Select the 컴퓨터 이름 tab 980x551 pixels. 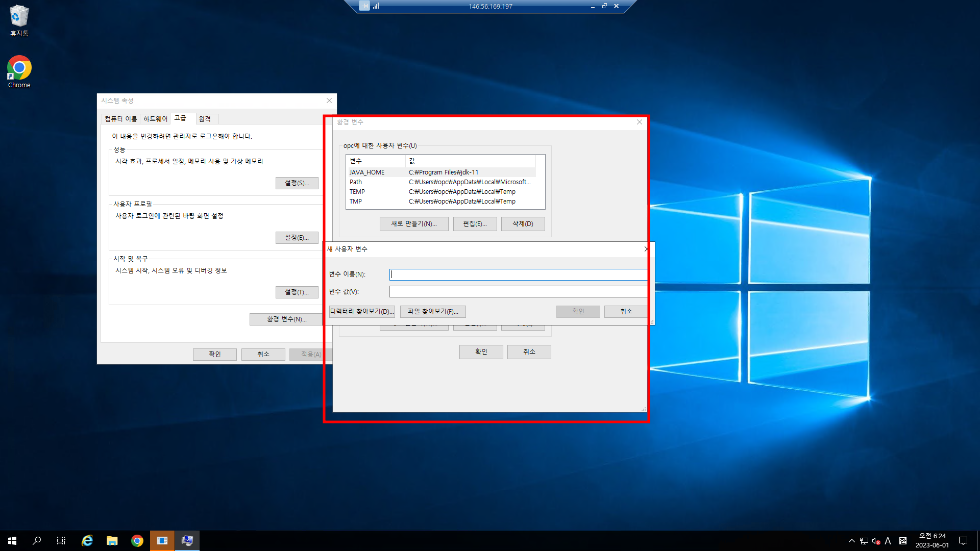pos(121,119)
